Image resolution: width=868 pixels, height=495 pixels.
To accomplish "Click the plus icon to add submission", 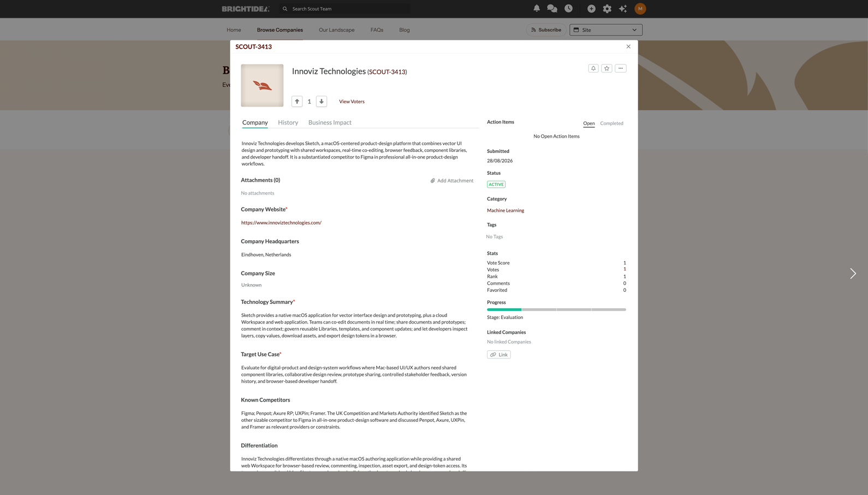I will point(591,9).
